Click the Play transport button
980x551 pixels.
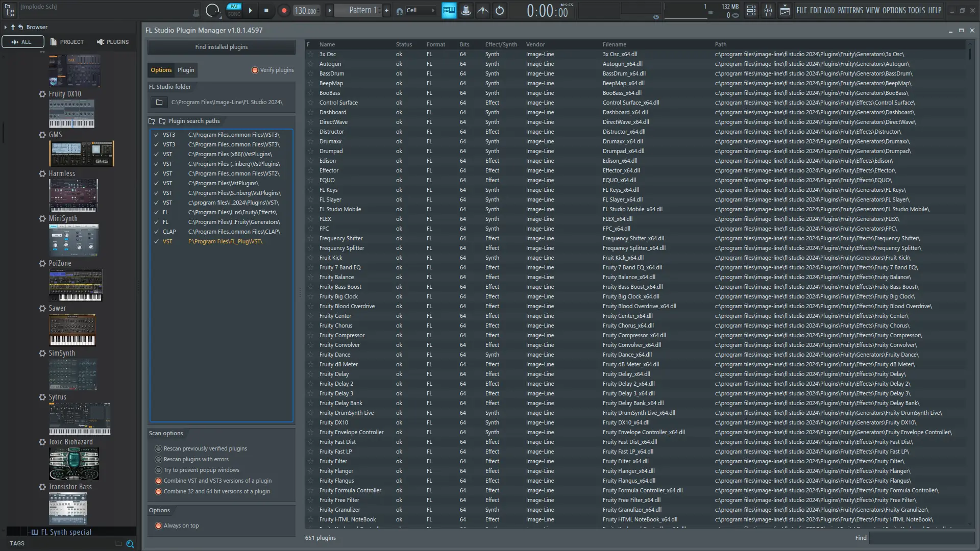pyautogui.click(x=250, y=10)
